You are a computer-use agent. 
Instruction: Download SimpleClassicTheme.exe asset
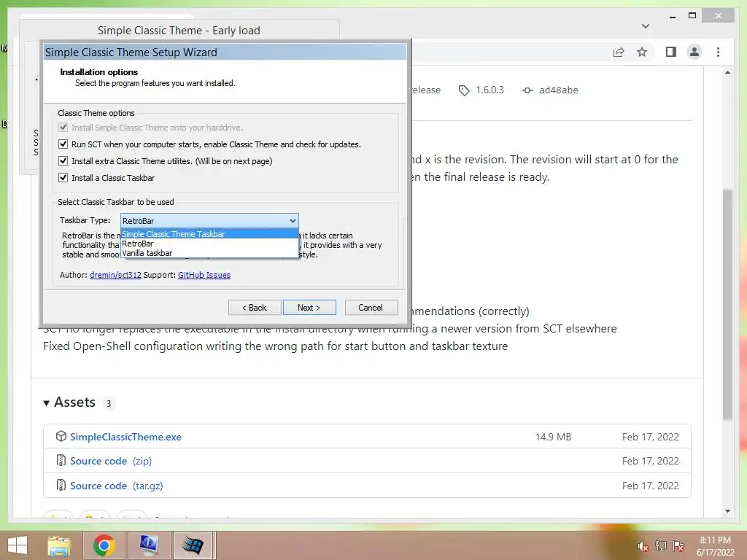coord(125,437)
